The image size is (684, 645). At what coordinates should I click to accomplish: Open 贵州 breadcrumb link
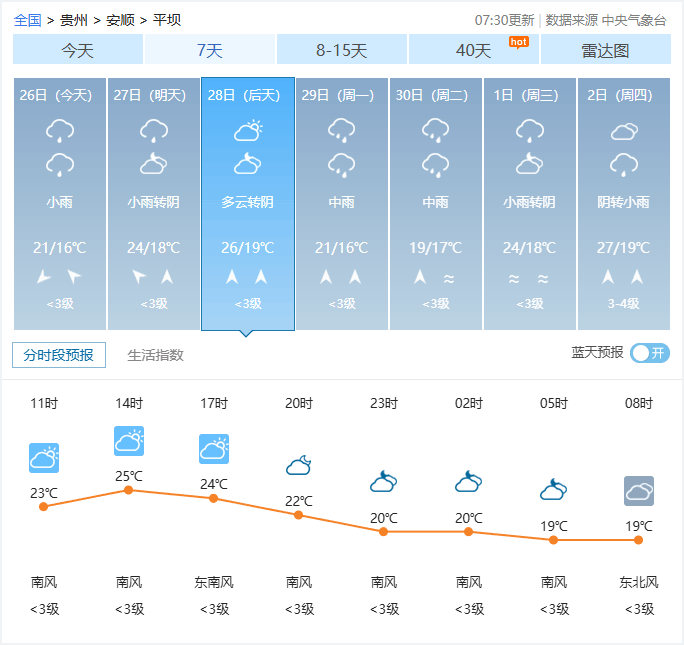click(74, 20)
